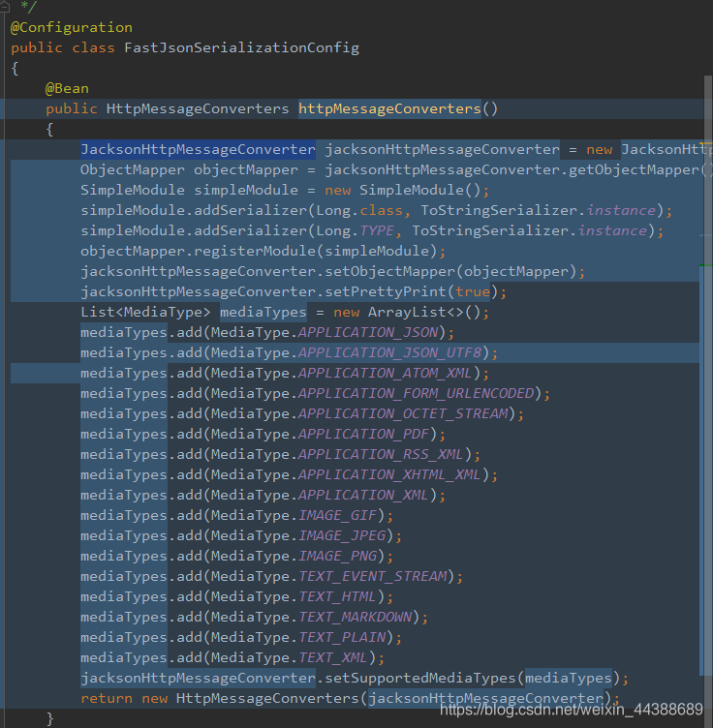Click the APPLICATION_JSON_UTF8 constant
The width and height of the screenshot is (713, 728).
click(x=389, y=352)
